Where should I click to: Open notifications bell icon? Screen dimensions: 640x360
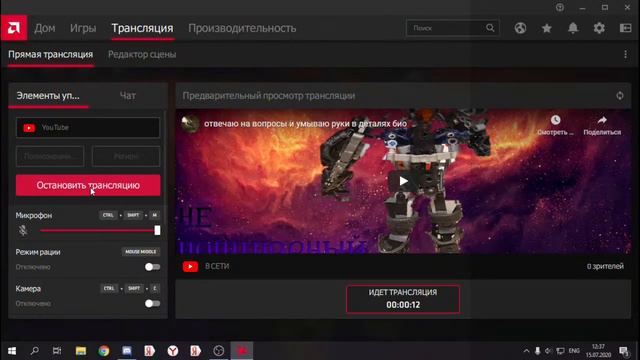573,28
